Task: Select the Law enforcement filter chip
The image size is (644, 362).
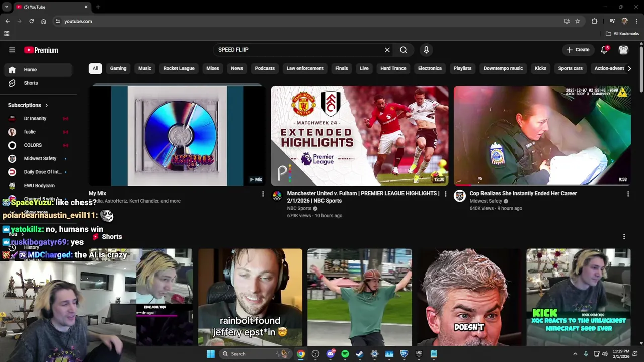Action: (305, 68)
